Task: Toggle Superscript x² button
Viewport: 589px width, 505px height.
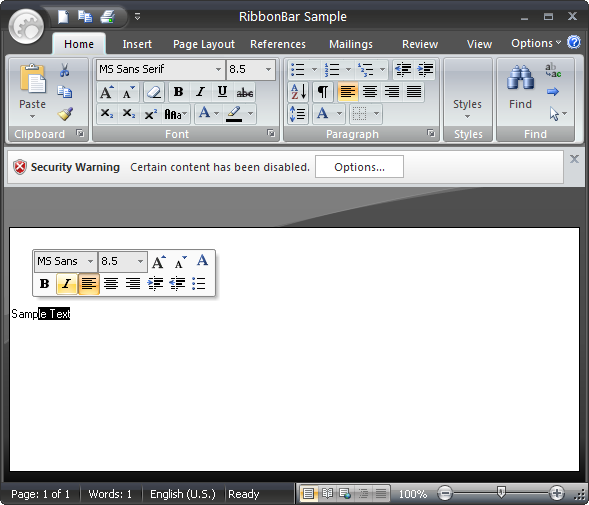Action: 151,114
